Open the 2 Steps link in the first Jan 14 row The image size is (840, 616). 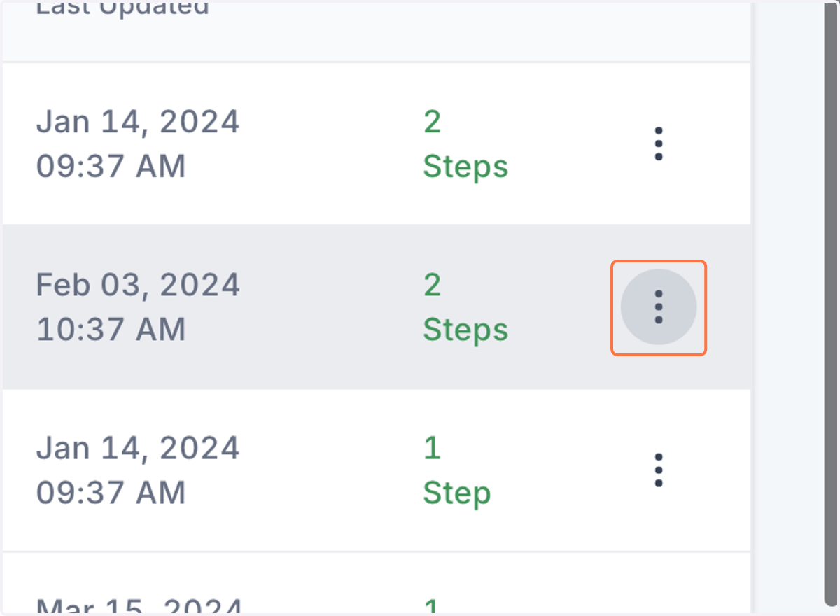tap(465, 144)
